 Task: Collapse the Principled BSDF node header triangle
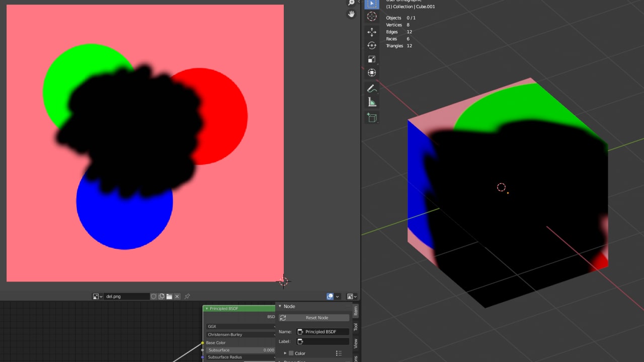click(x=207, y=309)
